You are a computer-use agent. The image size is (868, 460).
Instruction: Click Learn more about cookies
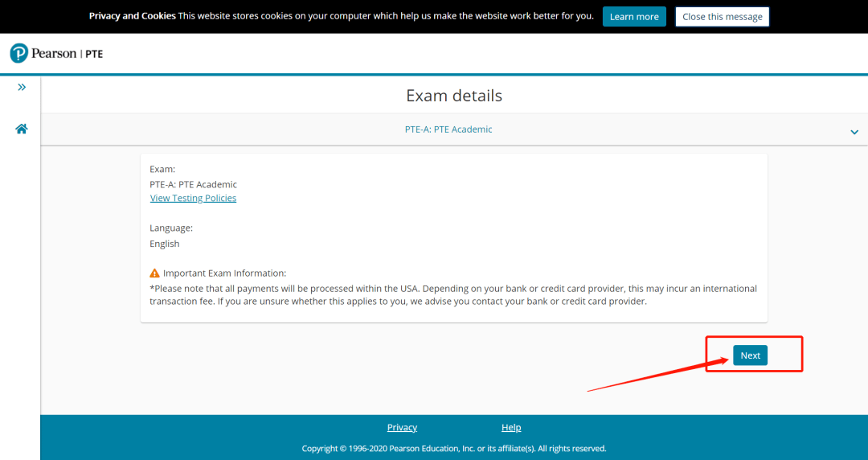[634, 17]
